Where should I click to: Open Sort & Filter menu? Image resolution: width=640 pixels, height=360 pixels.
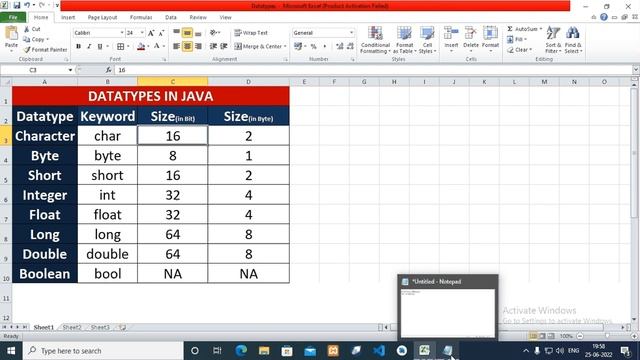(x=553, y=40)
